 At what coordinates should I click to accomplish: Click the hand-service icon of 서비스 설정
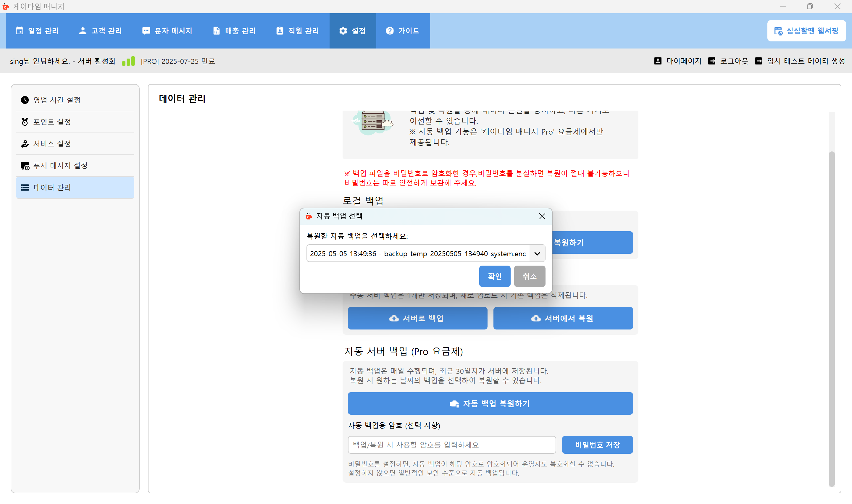[x=25, y=144]
